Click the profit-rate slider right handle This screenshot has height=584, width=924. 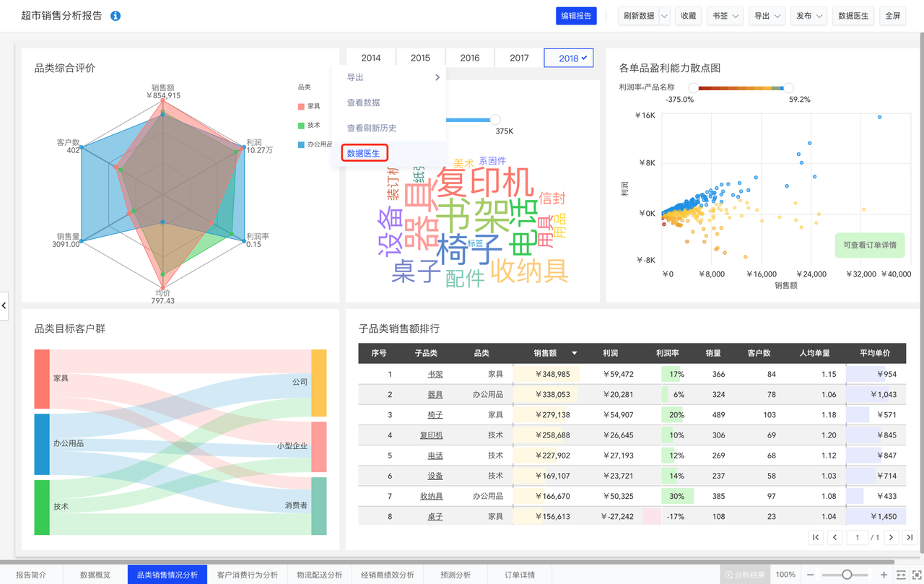pyautogui.click(x=788, y=88)
